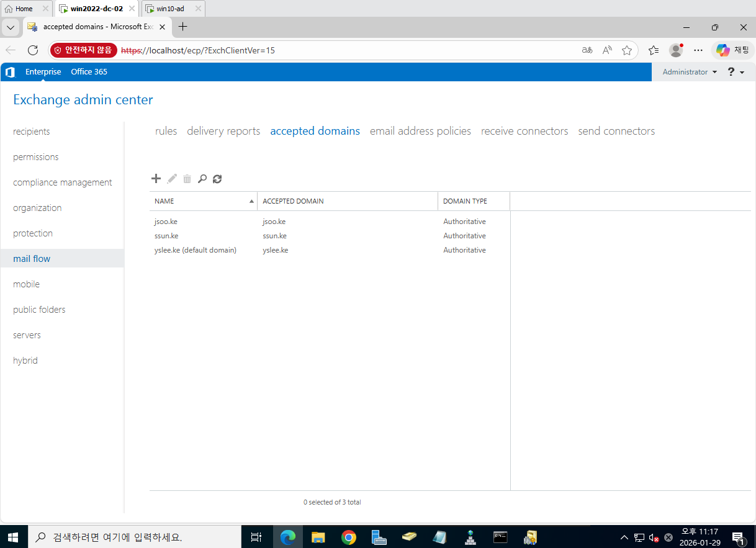The height and width of the screenshot is (548, 756).
Task: Open a new browser tab
Action: tap(183, 27)
